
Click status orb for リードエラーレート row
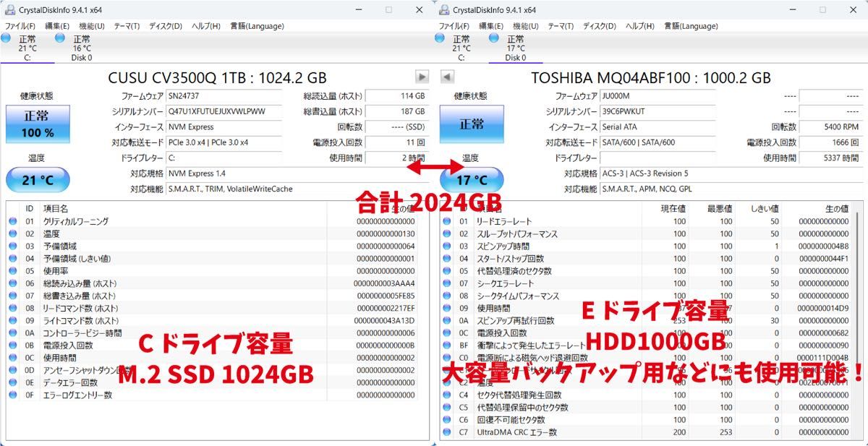(x=446, y=221)
